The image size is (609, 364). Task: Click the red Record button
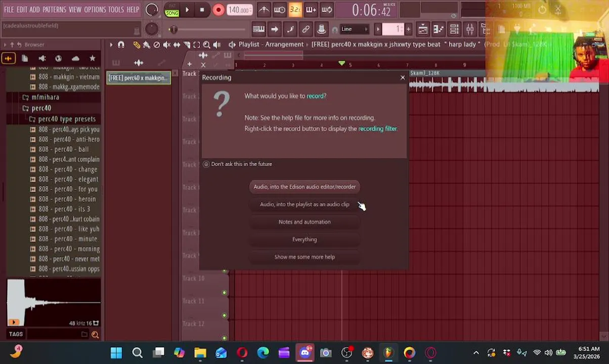point(219,10)
